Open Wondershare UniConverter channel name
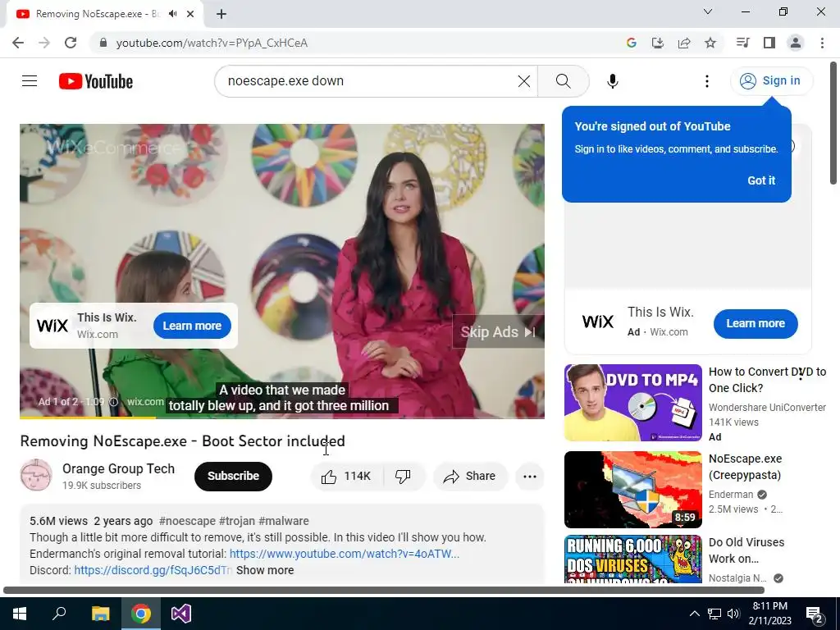 coord(767,407)
